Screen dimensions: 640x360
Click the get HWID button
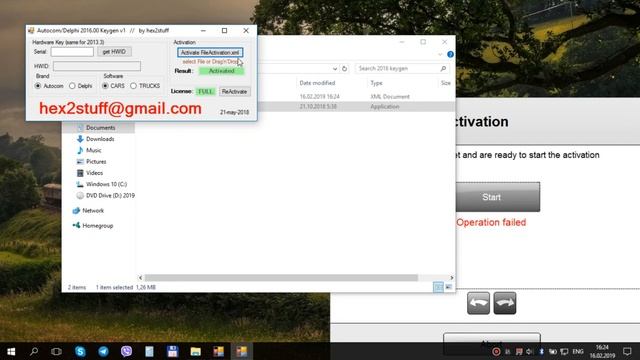pos(114,52)
